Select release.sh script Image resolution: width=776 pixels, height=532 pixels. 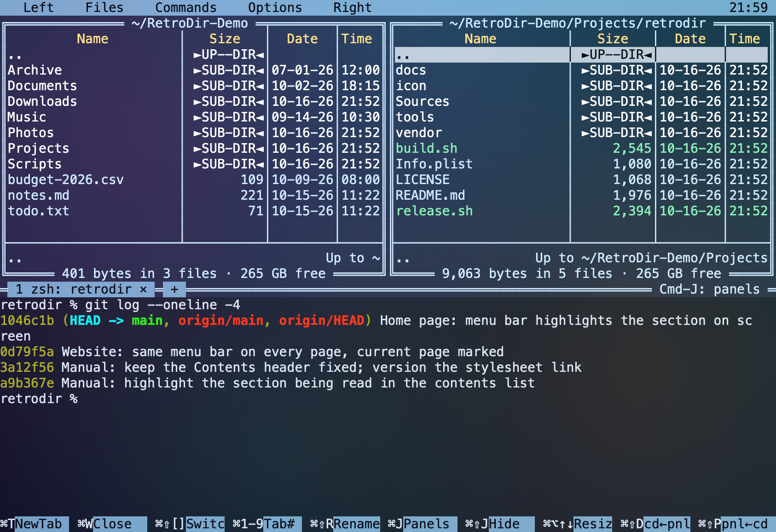click(582, 211)
